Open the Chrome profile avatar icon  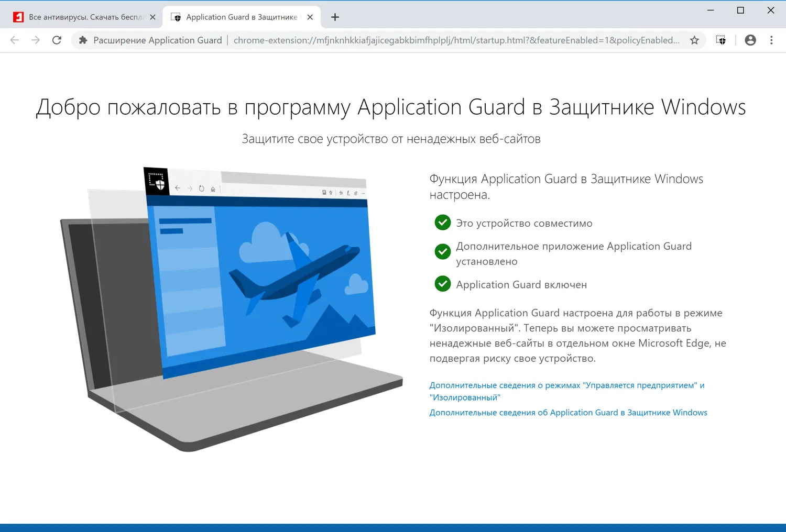(x=750, y=40)
